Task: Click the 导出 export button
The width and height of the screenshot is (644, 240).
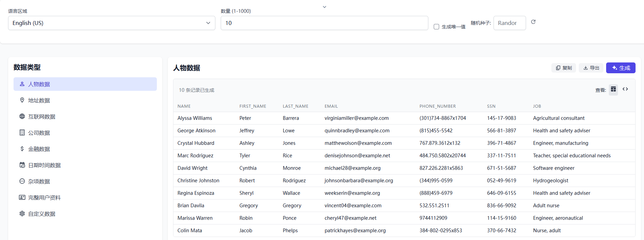Action: click(x=591, y=68)
